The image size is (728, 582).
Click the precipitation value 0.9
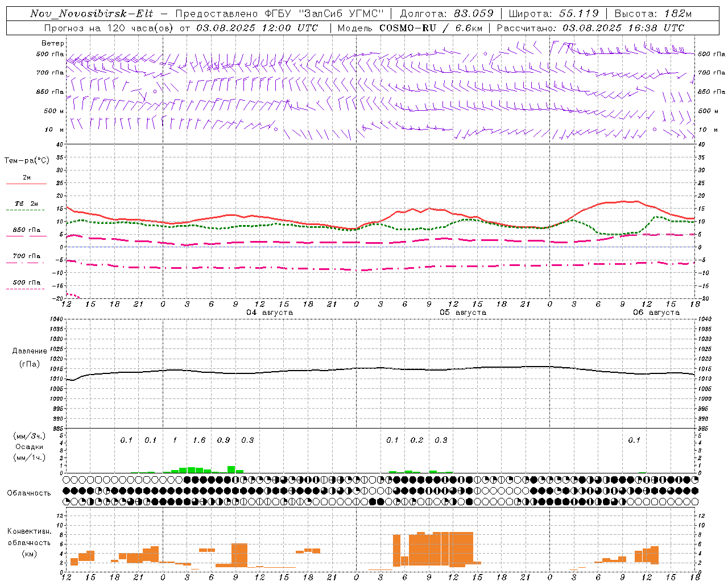tap(224, 440)
